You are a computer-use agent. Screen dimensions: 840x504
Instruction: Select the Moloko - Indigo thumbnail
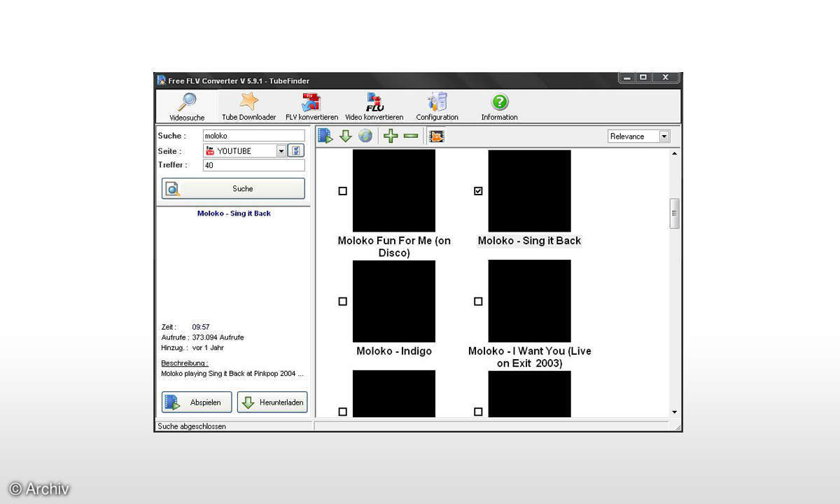[394, 301]
